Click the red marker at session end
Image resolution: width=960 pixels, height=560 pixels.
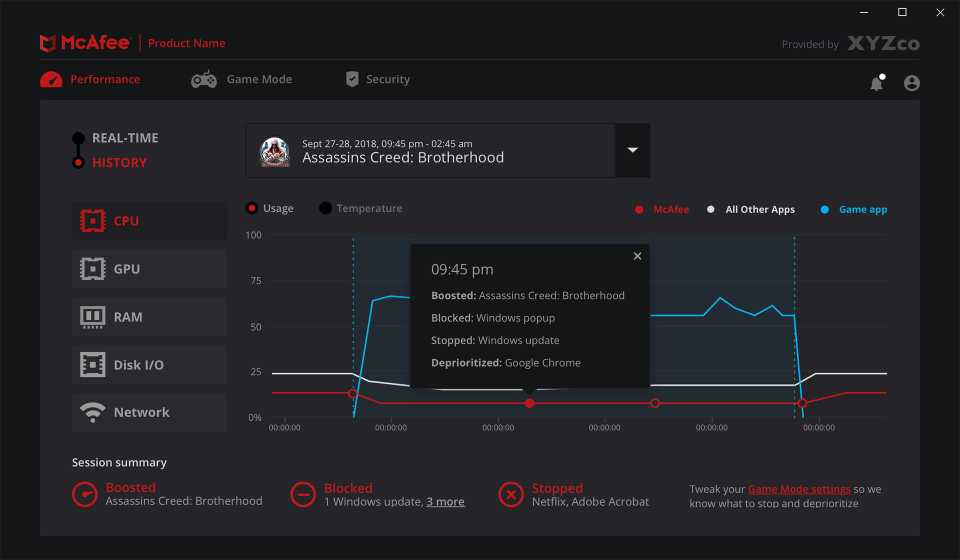point(802,403)
